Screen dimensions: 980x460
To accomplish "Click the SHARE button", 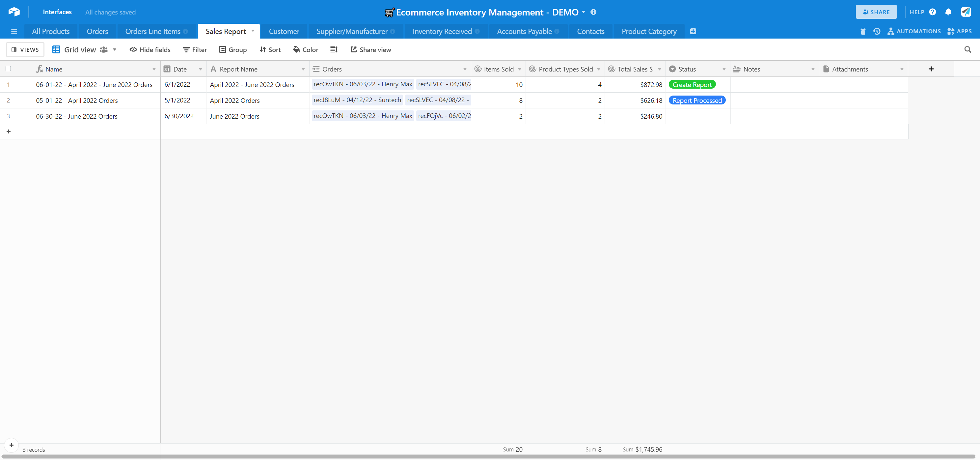I will (x=876, y=12).
